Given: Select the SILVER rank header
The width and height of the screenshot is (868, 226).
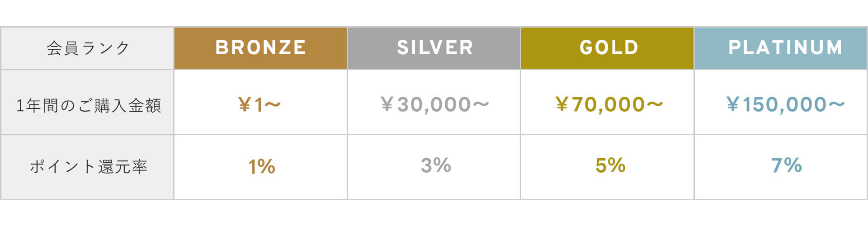Looking at the screenshot, I should pyautogui.click(x=434, y=48).
